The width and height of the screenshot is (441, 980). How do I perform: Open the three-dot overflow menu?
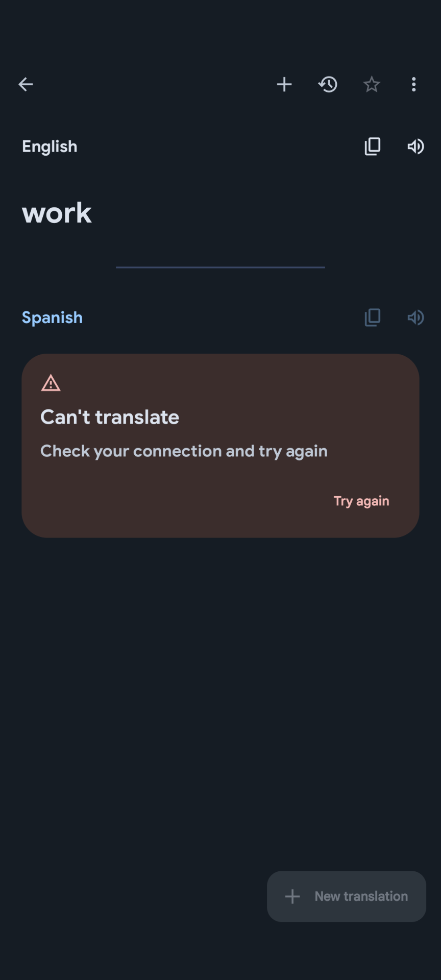pyautogui.click(x=414, y=84)
